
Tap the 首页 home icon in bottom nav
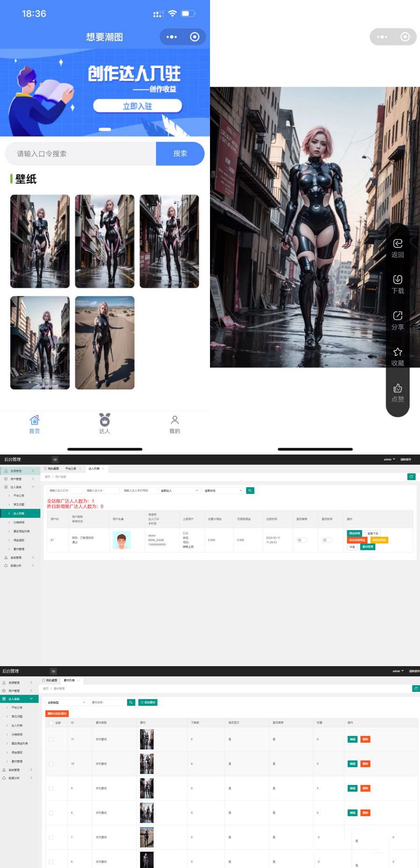pos(35,420)
